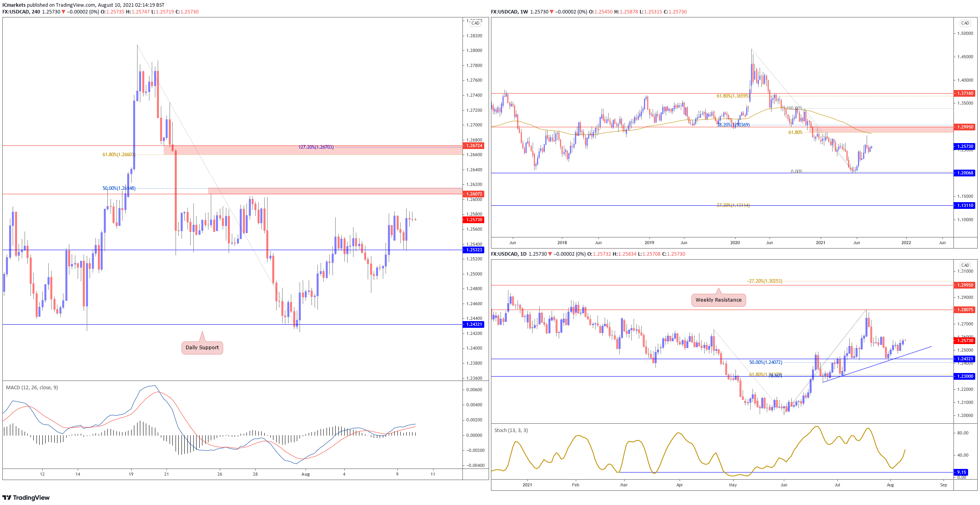Screen dimensions: 980x505
Task: Select the 1.23000 price label on daily chart
Action: coord(964,376)
